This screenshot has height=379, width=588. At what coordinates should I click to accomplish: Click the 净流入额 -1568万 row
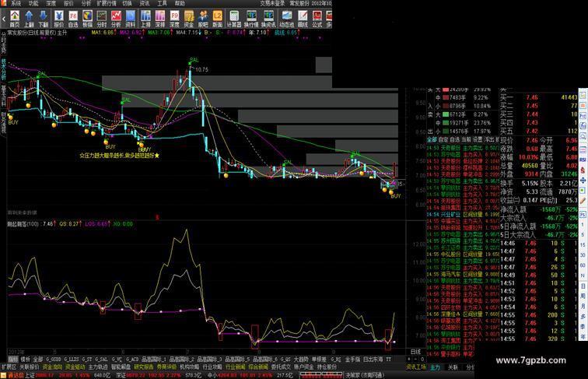pyautogui.click(x=539, y=210)
